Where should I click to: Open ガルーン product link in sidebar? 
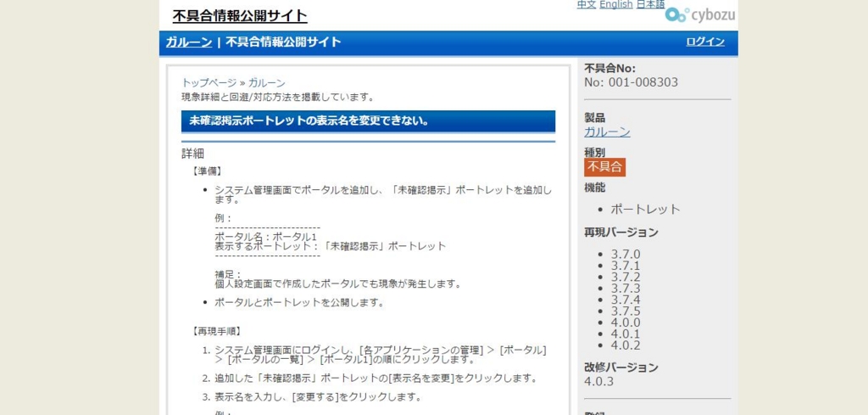point(607,132)
